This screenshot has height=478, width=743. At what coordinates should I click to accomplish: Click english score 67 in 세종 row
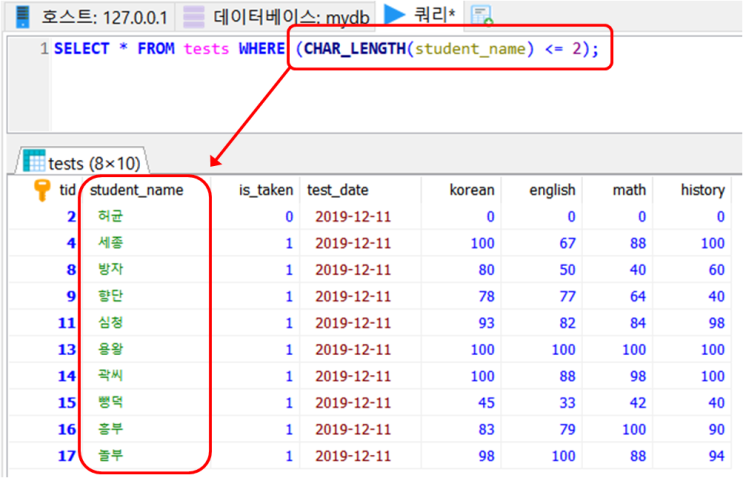click(x=567, y=243)
